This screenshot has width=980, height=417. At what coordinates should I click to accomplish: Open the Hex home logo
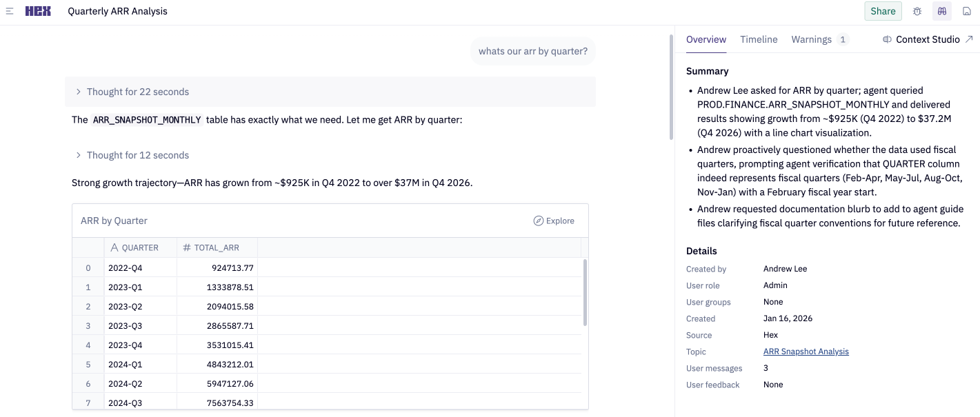coord(38,10)
